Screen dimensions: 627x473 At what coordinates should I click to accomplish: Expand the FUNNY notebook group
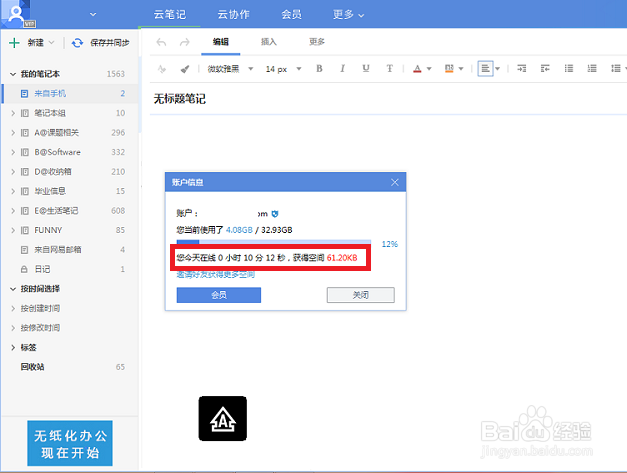13,230
